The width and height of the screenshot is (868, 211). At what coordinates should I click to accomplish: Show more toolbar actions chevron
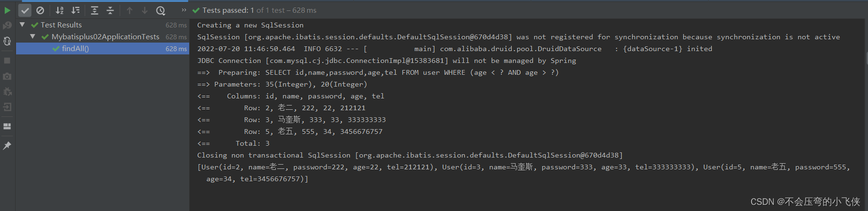pos(184,10)
